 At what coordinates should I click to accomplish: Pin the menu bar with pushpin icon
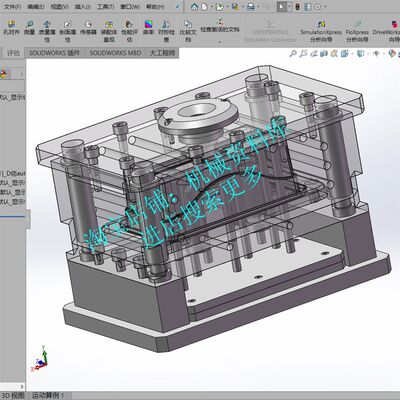(178, 7)
